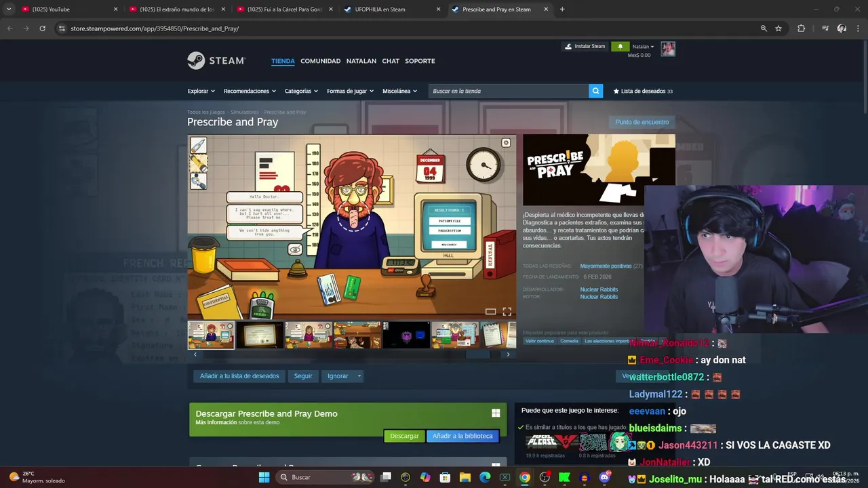Toggle fullscreen on the trailer player
Image resolution: width=868 pixels, height=488 pixels.
(x=507, y=312)
